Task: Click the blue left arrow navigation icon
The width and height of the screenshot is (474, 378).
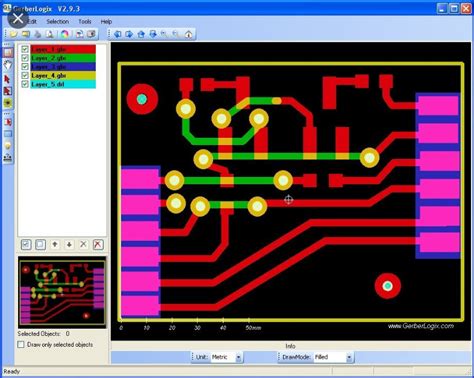Action: (117, 34)
